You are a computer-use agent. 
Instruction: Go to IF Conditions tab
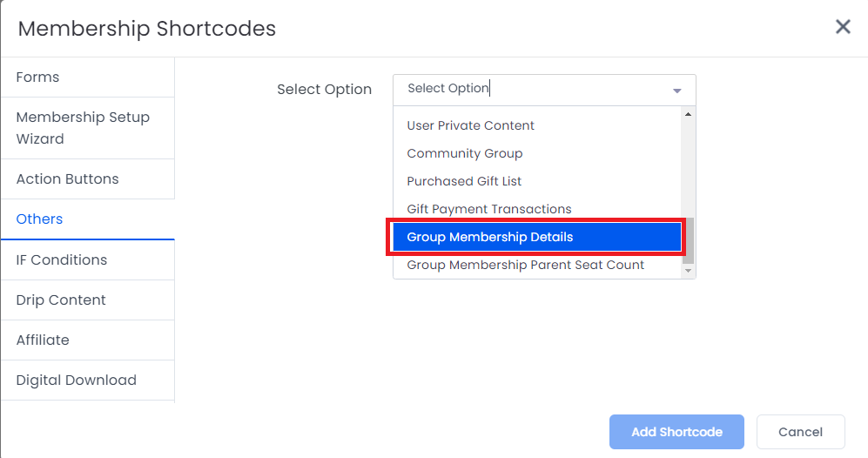62,260
